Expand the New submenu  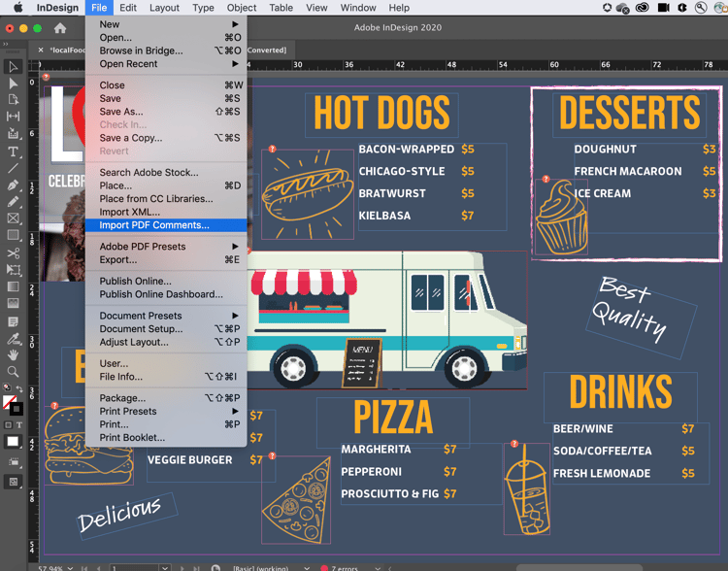tap(166, 24)
